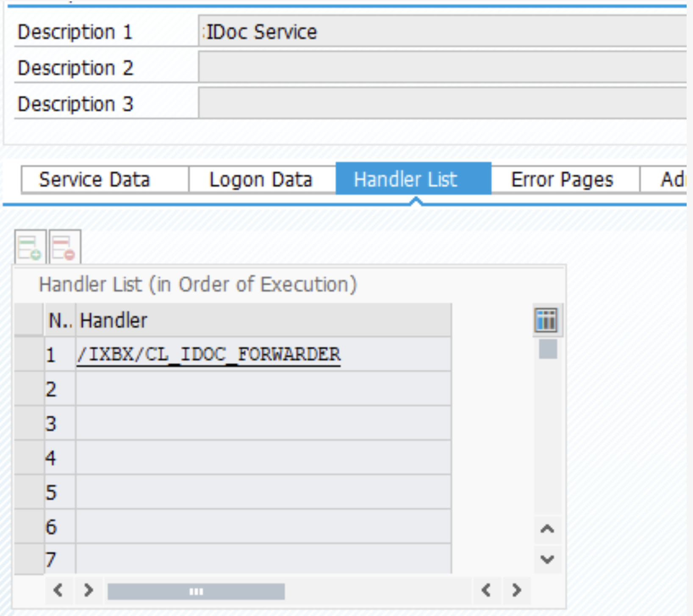Select row 1 using its row selector
The image size is (693, 616).
point(29,355)
